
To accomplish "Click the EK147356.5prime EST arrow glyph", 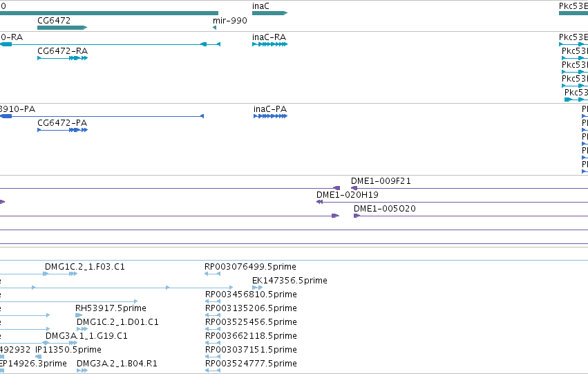I will click(x=257, y=288).
